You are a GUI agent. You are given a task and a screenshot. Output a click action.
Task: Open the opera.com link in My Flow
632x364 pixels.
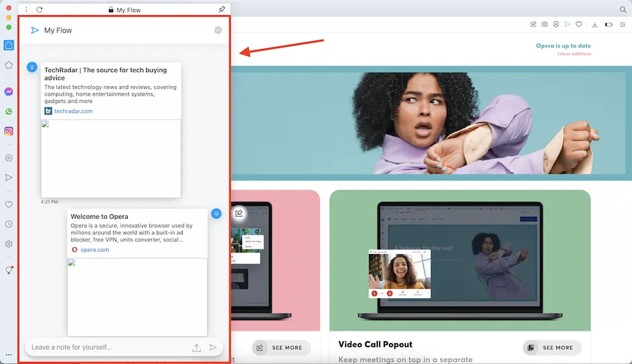(94, 249)
